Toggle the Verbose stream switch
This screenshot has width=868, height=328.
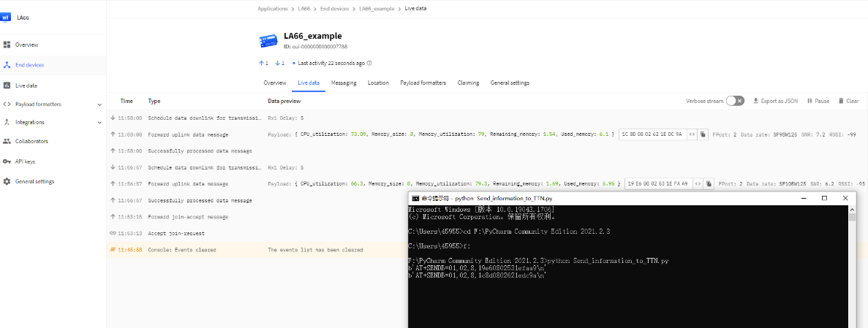pyautogui.click(x=735, y=101)
